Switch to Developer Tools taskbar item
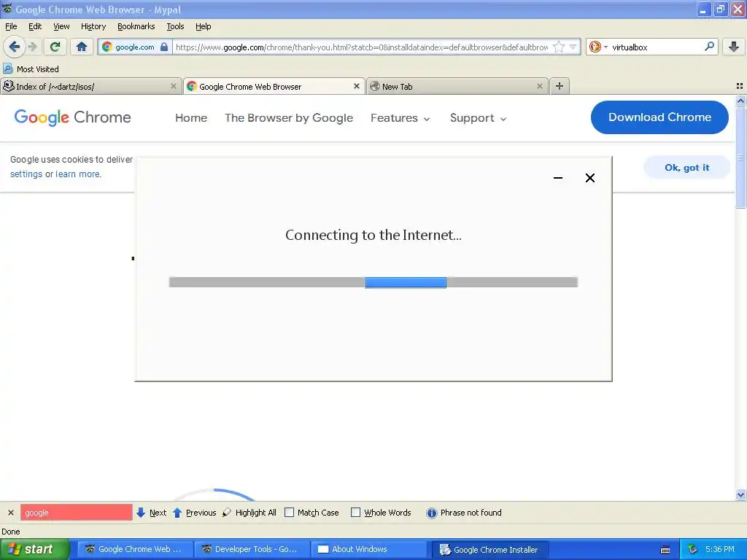Image resolution: width=747 pixels, height=560 pixels. click(x=252, y=549)
